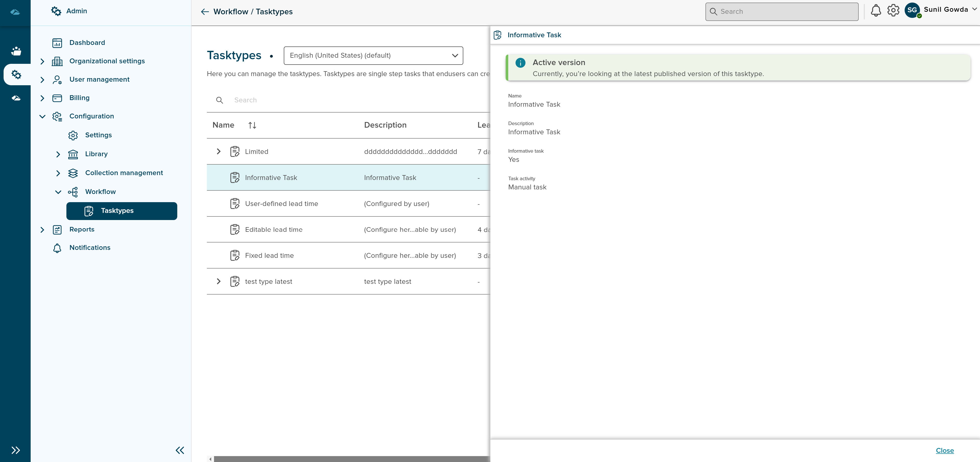Collapse the sidebar with double left chevrons
Screen dimensions: 980x462
coord(180,450)
